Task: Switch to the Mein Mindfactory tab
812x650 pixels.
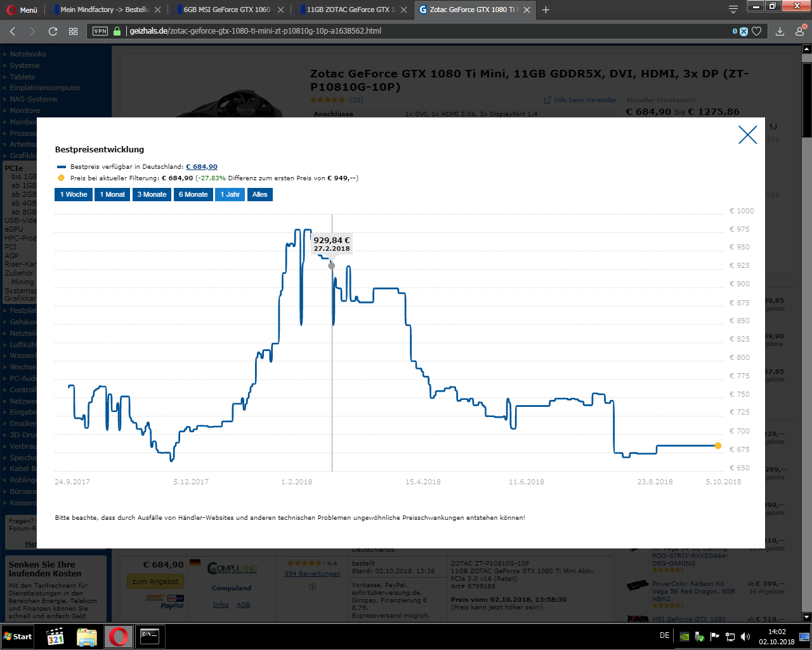Action: point(105,10)
